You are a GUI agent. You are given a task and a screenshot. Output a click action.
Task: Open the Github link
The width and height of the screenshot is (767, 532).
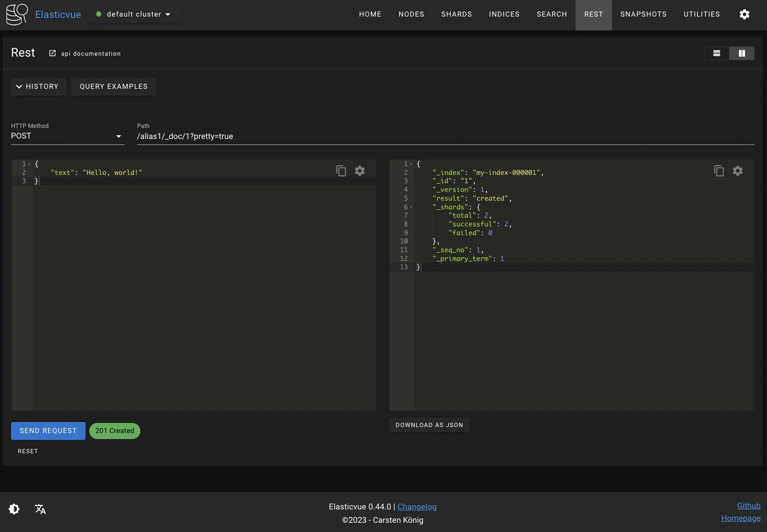coord(749,506)
